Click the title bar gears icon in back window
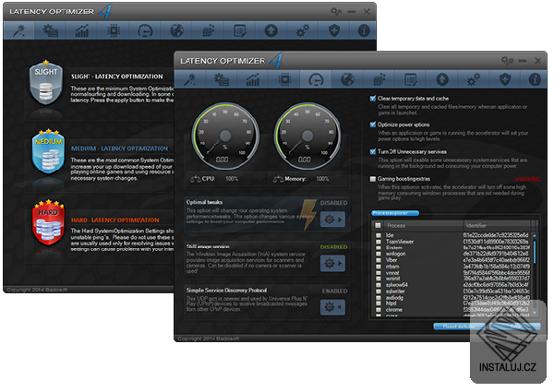This screenshot has height=392, width=554. pos(336,11)
